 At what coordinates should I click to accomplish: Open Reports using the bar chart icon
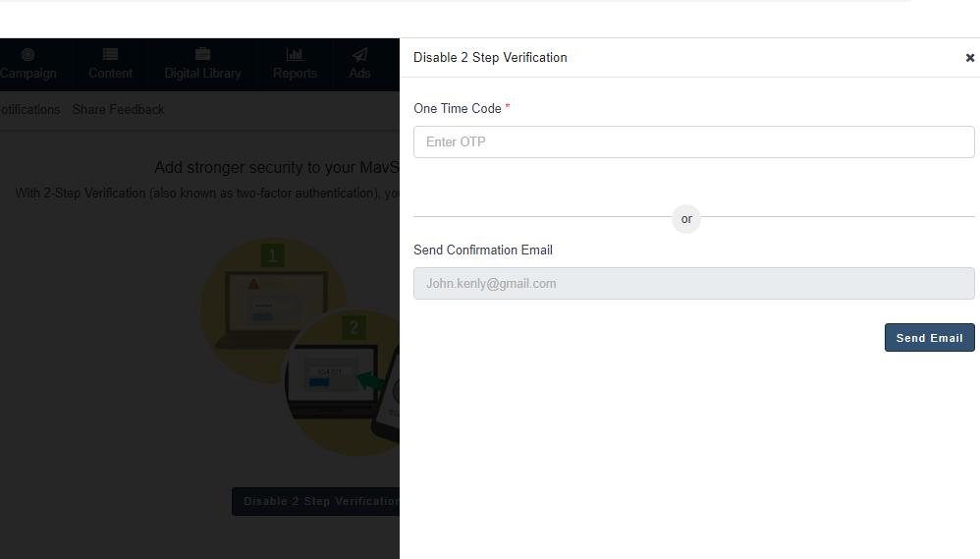pyautogui.click(x=295, y=55)
